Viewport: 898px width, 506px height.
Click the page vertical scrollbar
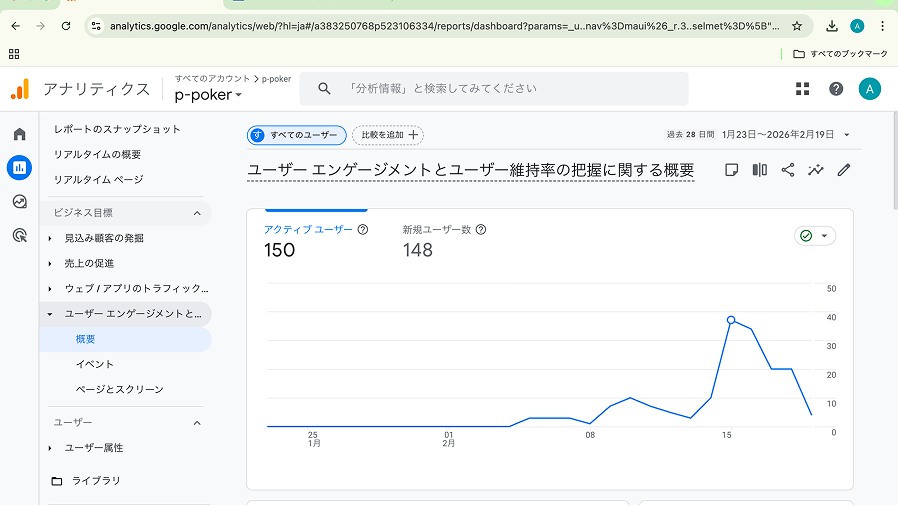tap(894, 161)
